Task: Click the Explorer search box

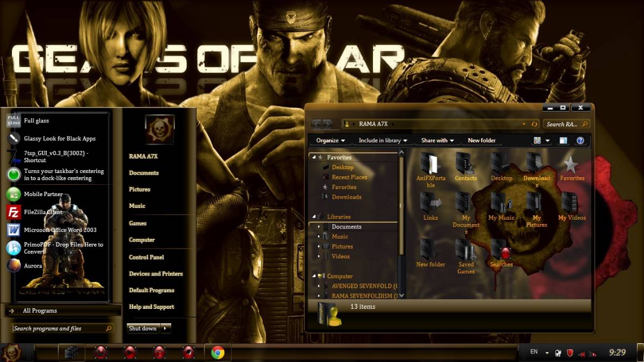Action: 566,124
